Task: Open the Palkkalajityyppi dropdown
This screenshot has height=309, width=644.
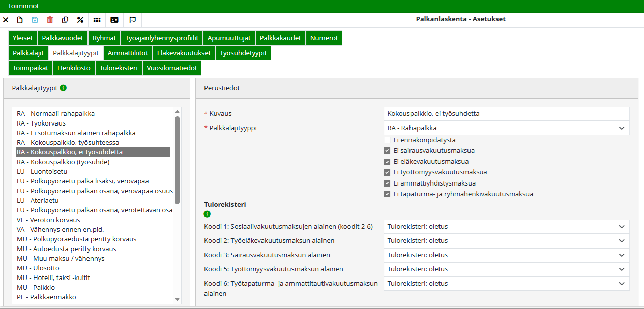Action: pyautogui.click(x=621, y=128)
